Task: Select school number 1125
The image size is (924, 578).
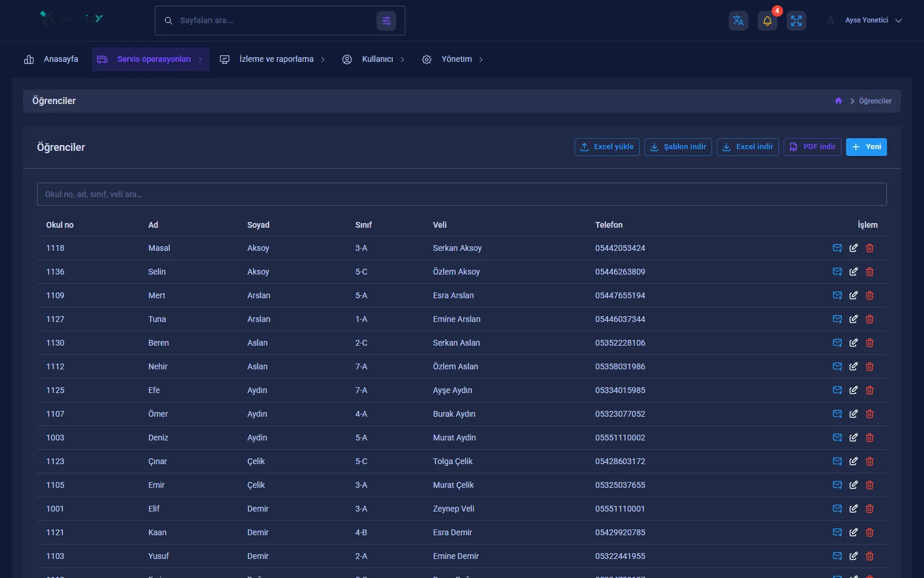Action: [x=55, y=390]
